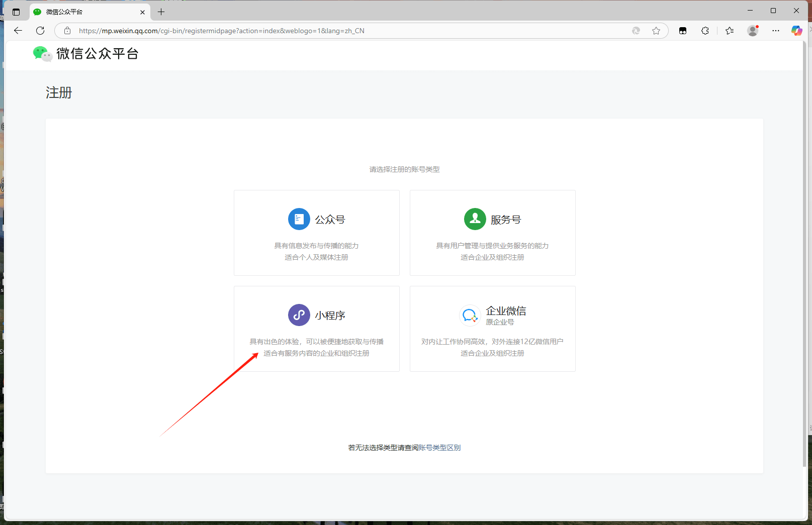The image size is (812, 525).
Task: Add this page to favorites star
Action: [656, 31]
